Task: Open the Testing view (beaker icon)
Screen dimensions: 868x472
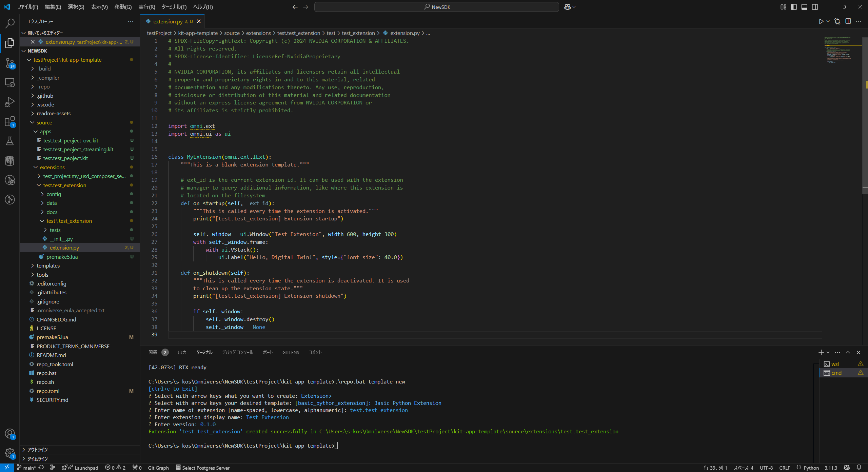Action: [9, 141]
